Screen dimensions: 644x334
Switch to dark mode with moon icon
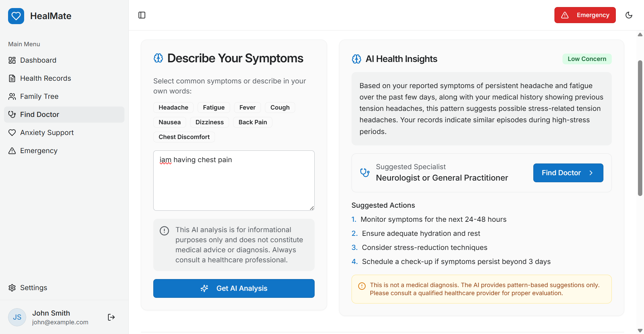click(629, 15)
